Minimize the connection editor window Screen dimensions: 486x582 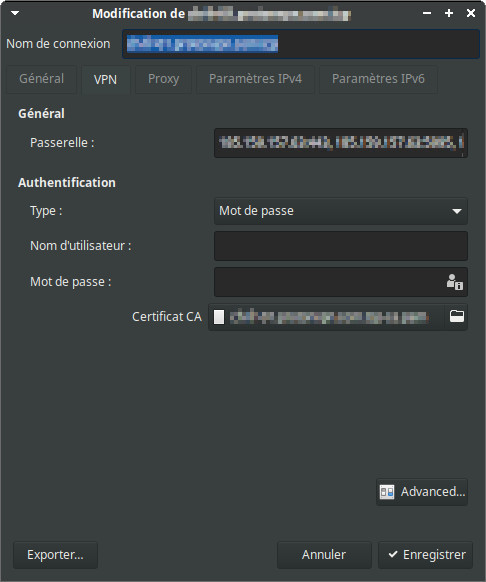pos(427,13)
